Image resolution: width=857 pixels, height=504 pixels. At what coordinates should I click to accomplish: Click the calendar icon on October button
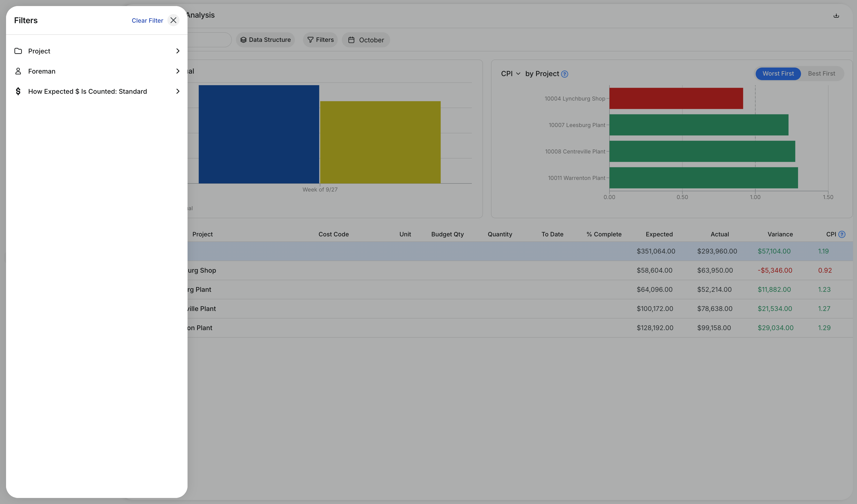[x=351, y=40]
